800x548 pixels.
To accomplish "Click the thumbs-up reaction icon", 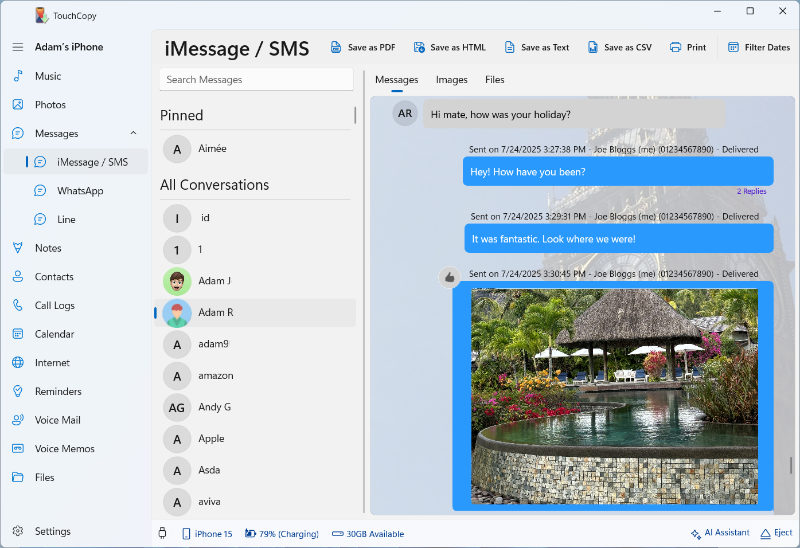I will (x=449, y=277).
